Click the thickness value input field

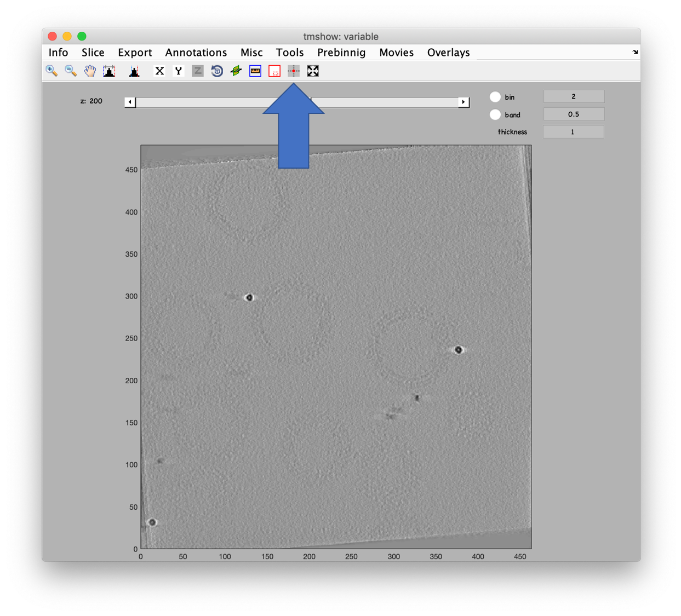pos(573,131)
